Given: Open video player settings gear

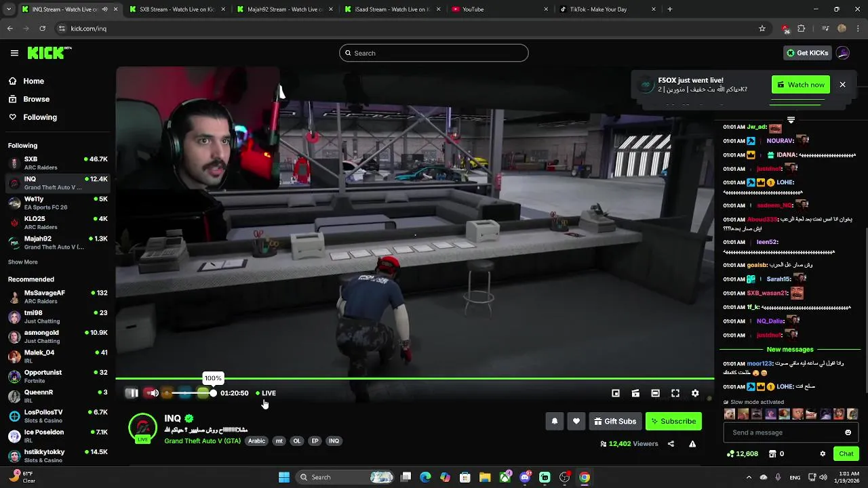Looking at the screenshot, I should tap(695, 393).
